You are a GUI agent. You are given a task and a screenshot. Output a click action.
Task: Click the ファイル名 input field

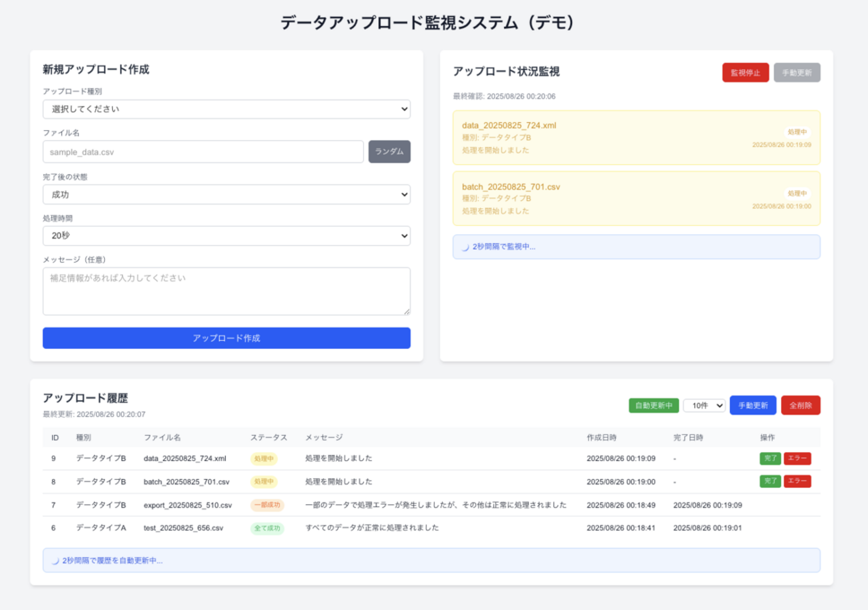point(203,152)
